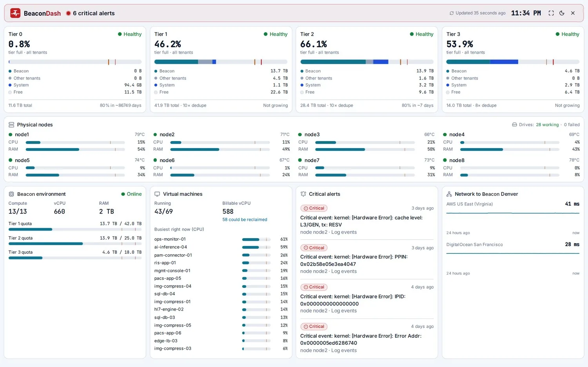Open the 58 could be reclaimed link
Screen dimensions: 588x367
coord(245,220)
